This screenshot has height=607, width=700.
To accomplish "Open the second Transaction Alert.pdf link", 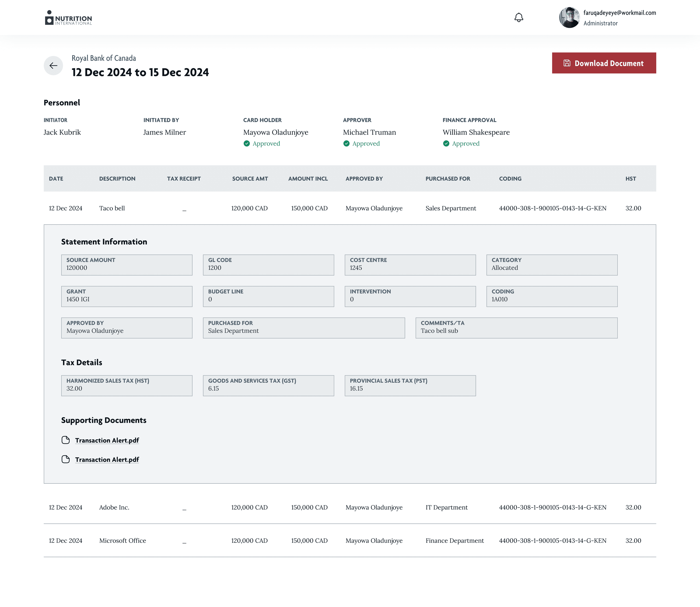I will point(107,460).
